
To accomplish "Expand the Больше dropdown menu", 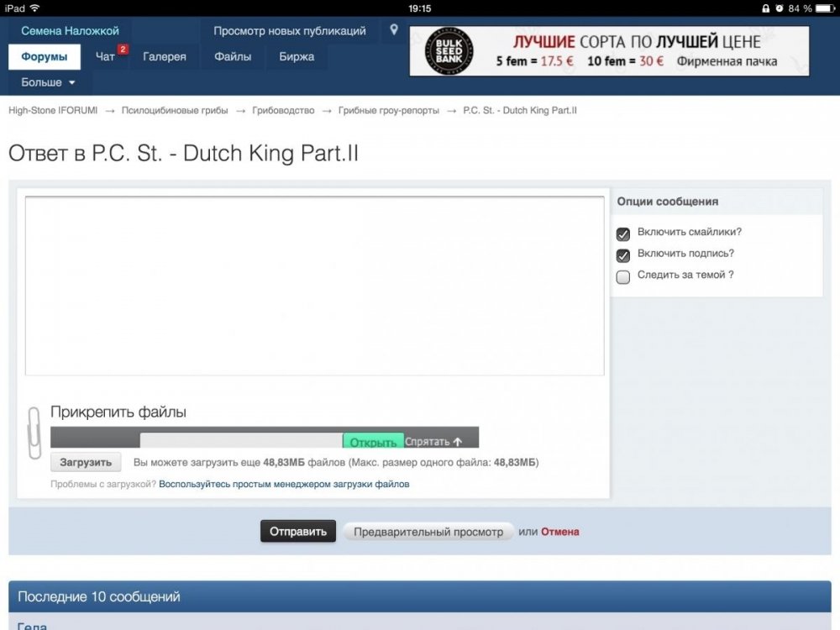I will click(x=48, y=82).
